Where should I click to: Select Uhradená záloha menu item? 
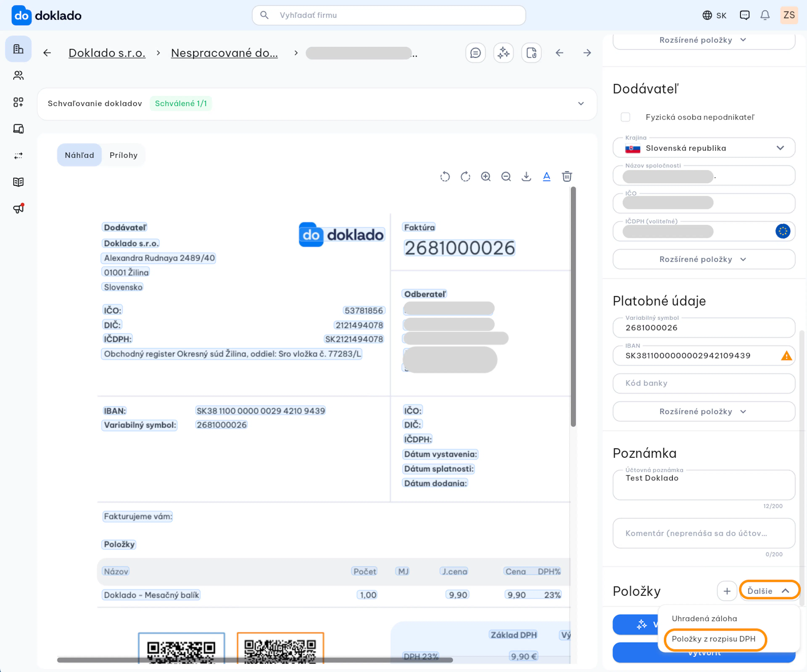pyautogui.click(x=704, y=619)
